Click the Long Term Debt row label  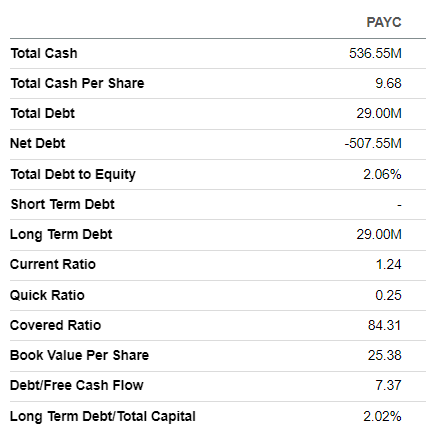click(61, 234)
